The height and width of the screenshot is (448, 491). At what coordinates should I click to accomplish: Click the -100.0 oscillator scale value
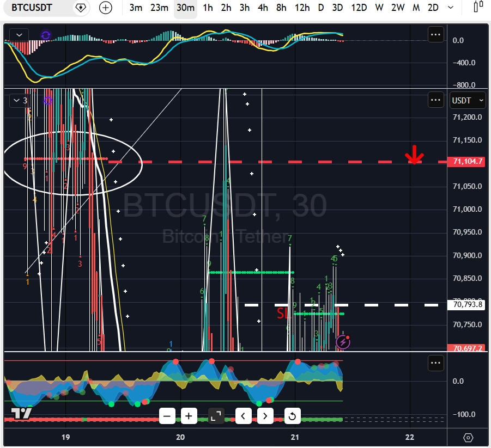coord(464,414)
